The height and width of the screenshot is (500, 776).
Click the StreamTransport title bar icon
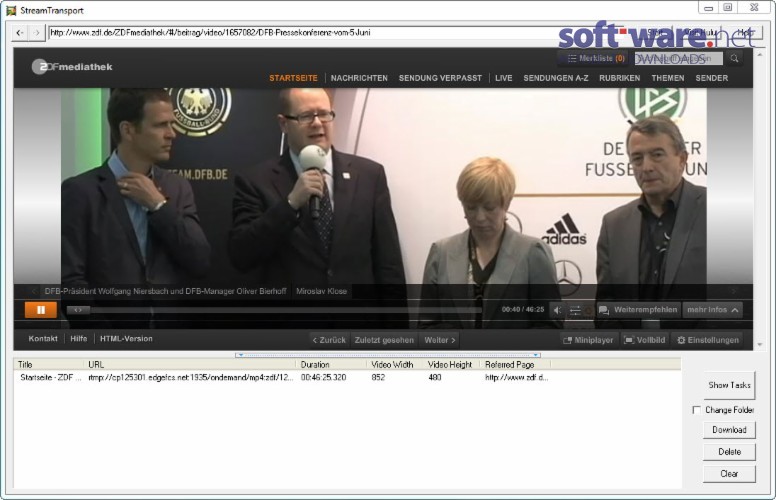pos(10,10)
